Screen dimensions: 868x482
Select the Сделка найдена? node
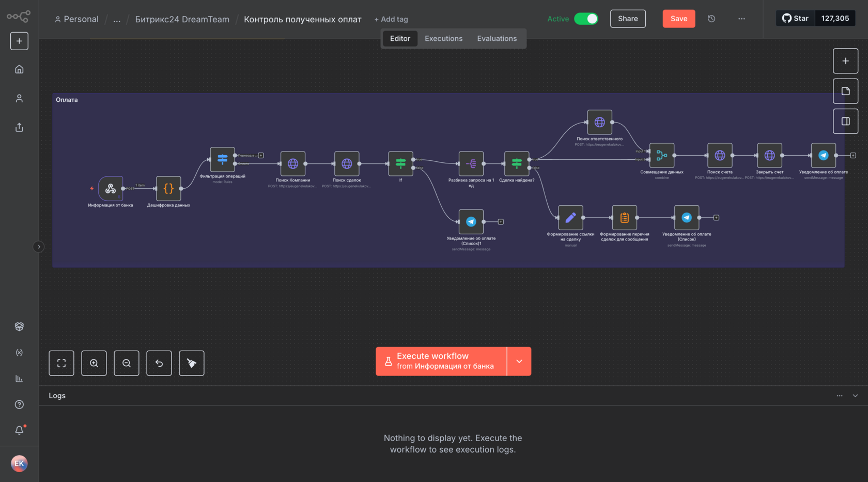(517, 163)
